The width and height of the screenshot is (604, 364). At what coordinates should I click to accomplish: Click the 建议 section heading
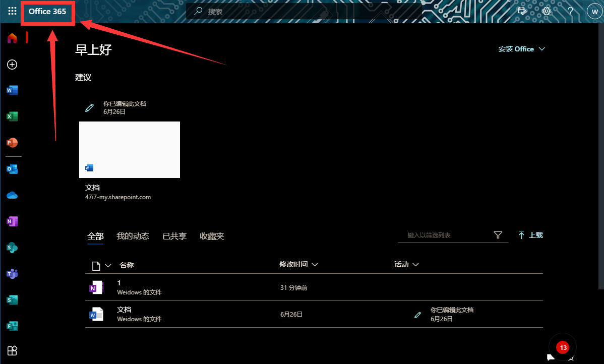tap(83, 78)
